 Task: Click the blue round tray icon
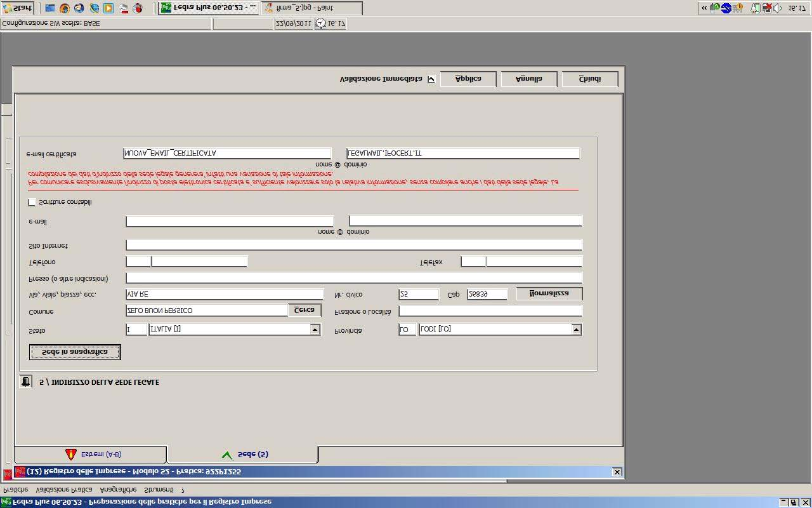tap(726, 8)
